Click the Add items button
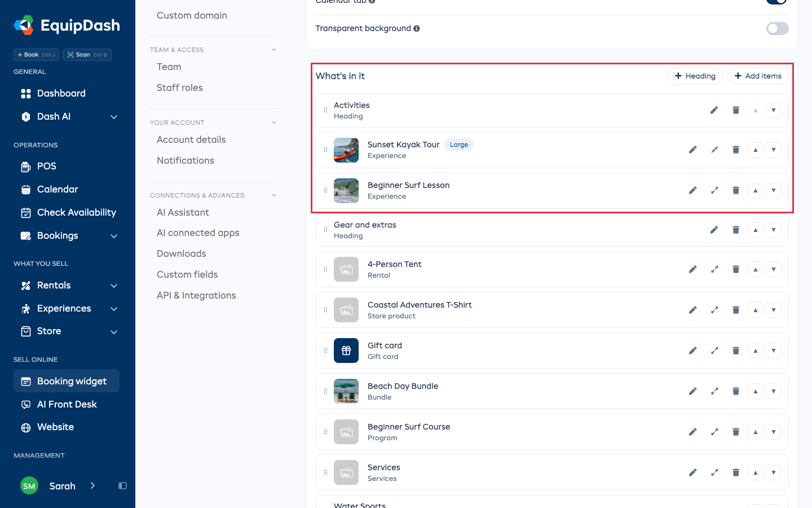 (758, 76)
